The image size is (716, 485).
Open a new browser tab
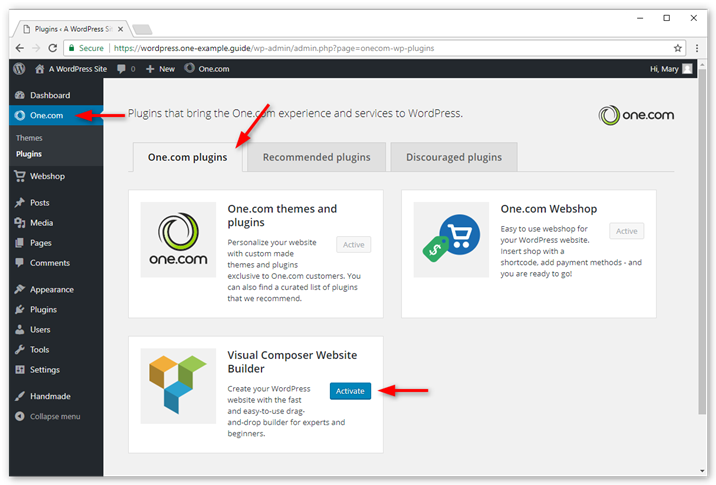click(142, 30)
